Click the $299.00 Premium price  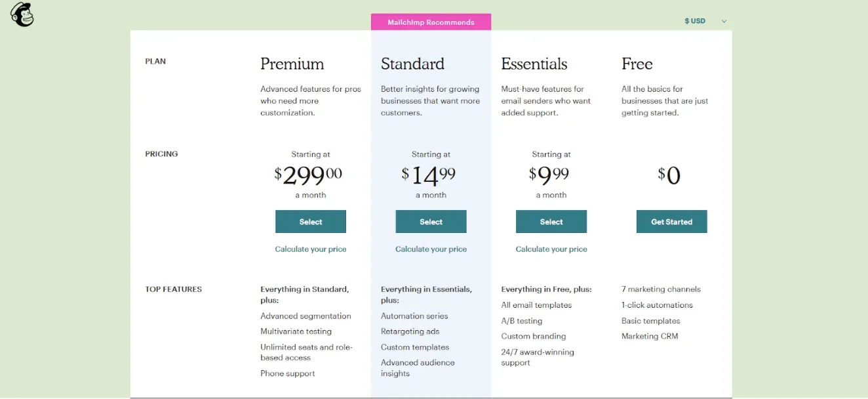pos(308,175)
